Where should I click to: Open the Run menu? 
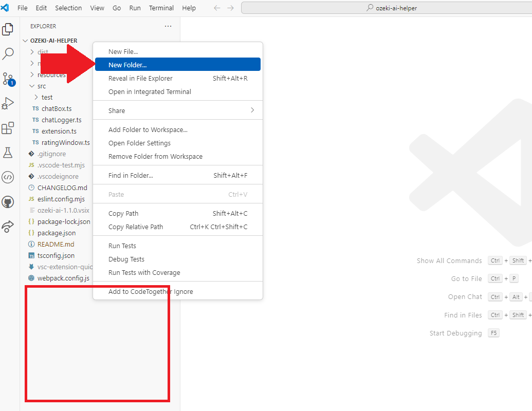click(x=135, y=8)
